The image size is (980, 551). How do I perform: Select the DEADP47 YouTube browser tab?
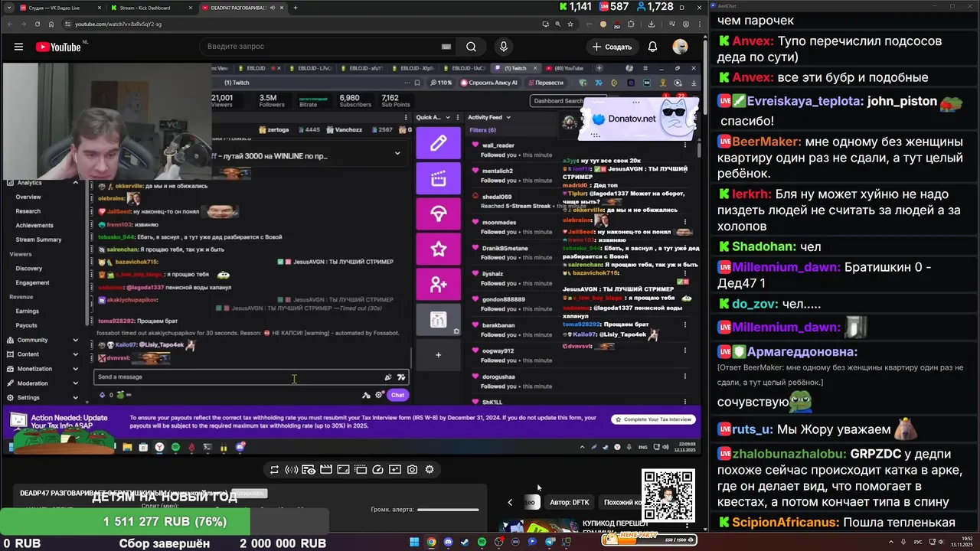(241, 8)
